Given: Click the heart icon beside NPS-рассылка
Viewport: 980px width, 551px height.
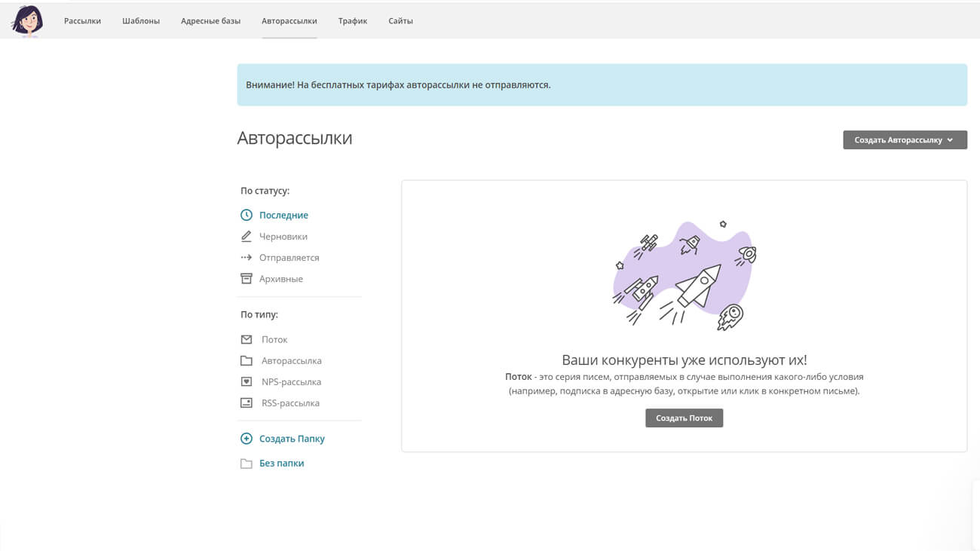Looking at the screenshot, I should click(246, 382).
